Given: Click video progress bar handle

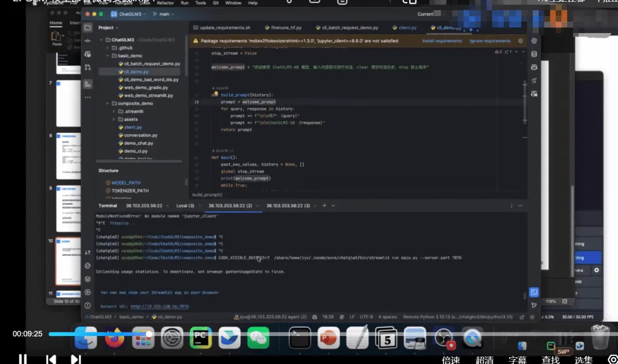Looking at the screenshot, I should point(149,334).
